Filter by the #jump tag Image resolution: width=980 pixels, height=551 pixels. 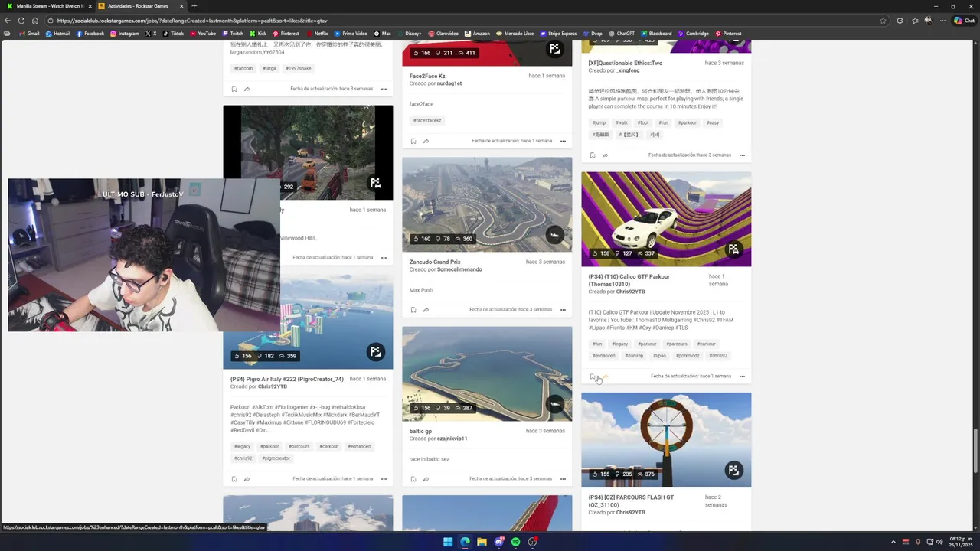(x=599, y=122)
